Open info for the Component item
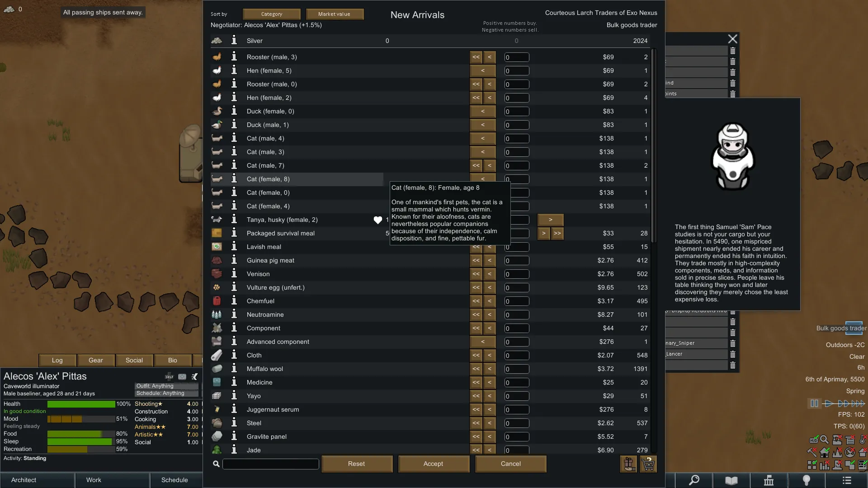 tap(234, 328)
